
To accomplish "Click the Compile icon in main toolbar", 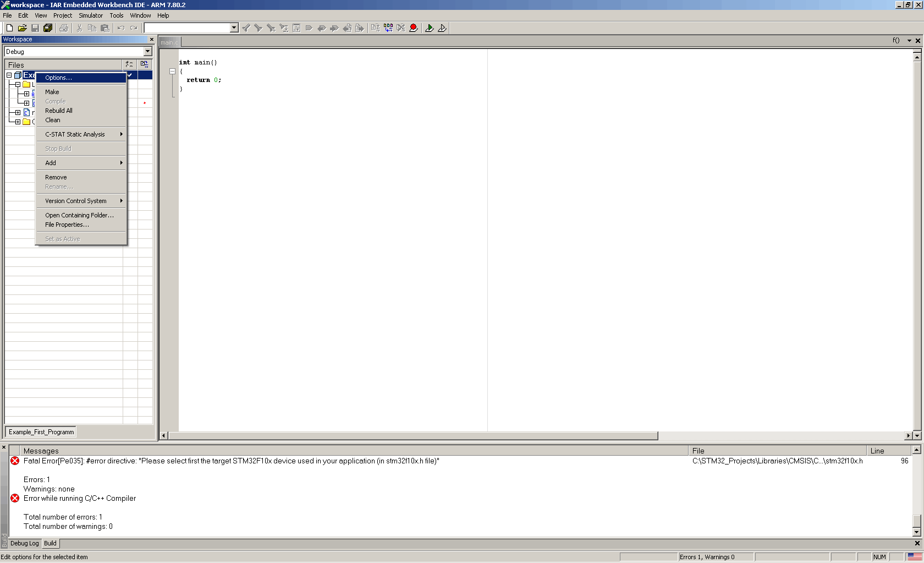I will [376, 28].
